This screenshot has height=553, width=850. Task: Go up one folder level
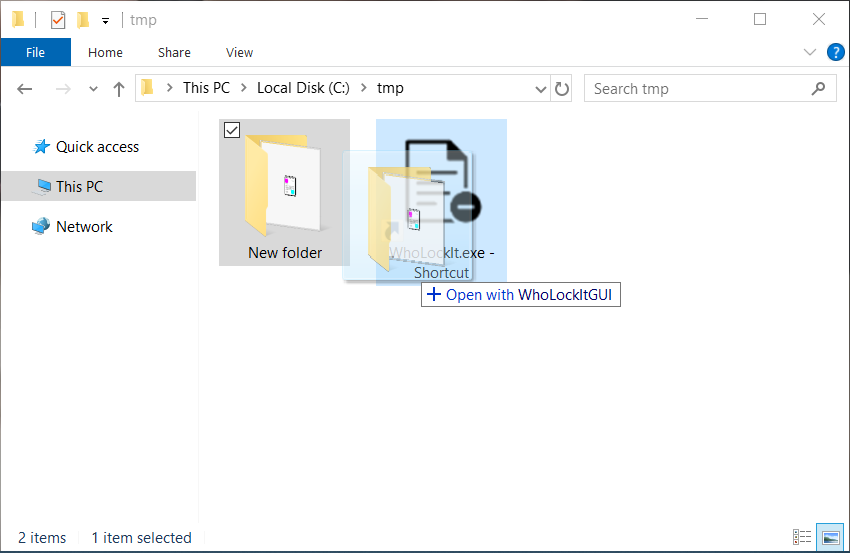(x=119, y=89)
